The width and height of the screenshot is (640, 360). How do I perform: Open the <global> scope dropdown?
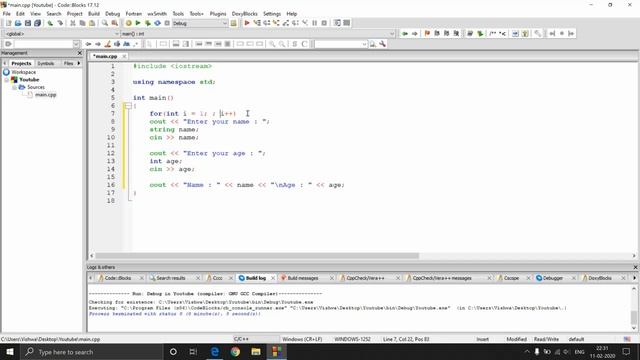pos(116,34)
